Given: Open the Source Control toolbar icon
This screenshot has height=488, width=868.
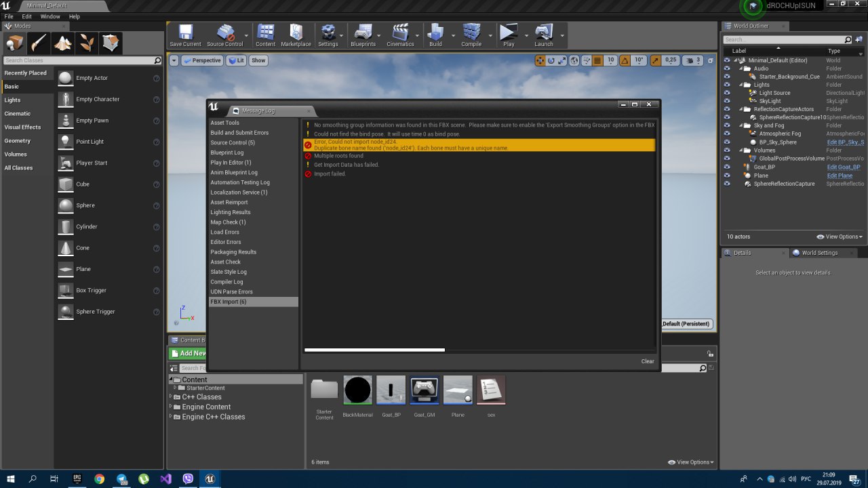Looking at the screenshot, I should point(225,35).
